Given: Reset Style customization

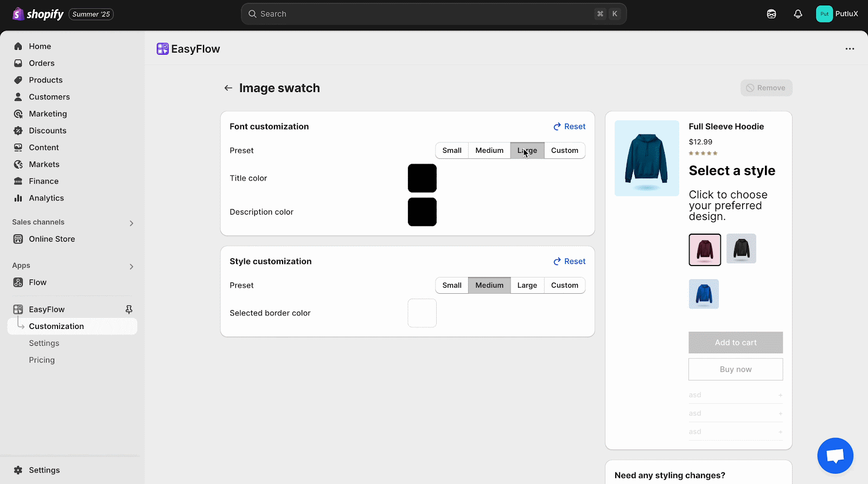Looking at the screenshot, I should (x=569, y=262).
